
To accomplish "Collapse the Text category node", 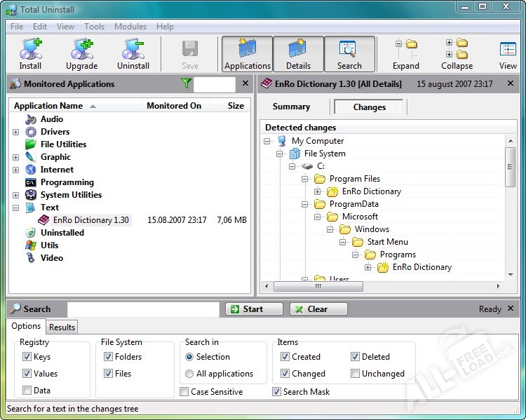I will (15, 208).
